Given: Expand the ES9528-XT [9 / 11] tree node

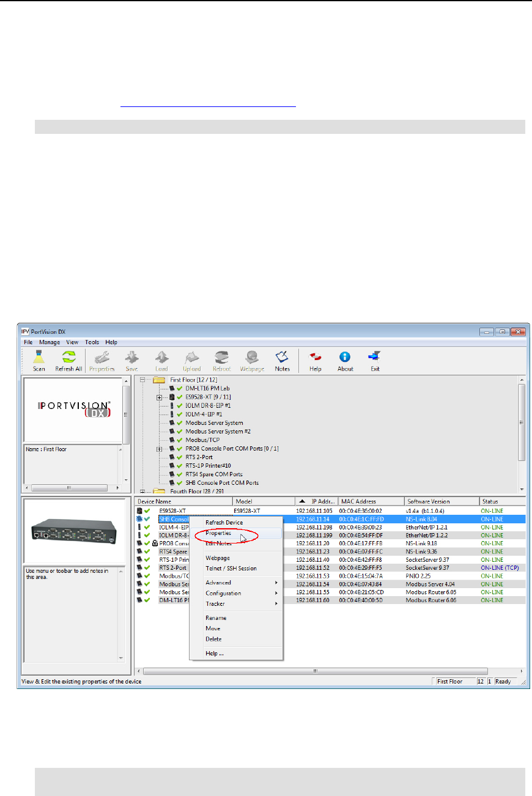Looking at the screenshot, I should click(159, 397).
